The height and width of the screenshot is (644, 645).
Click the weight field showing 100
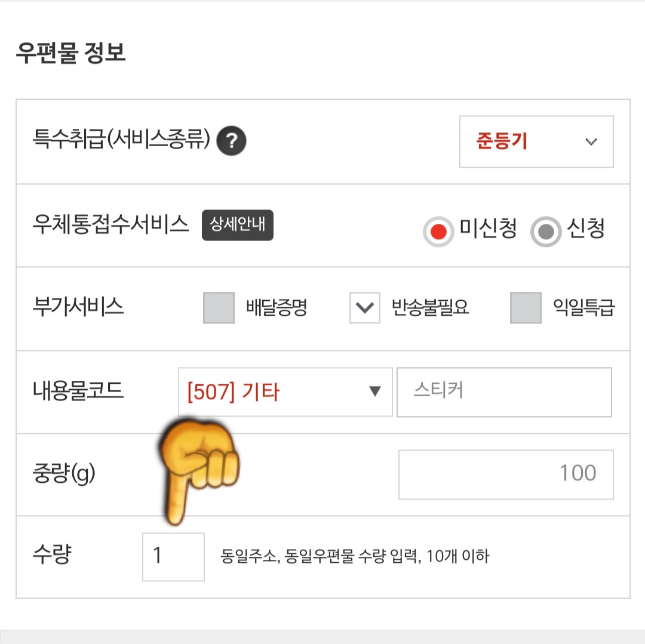click(505, 473)
